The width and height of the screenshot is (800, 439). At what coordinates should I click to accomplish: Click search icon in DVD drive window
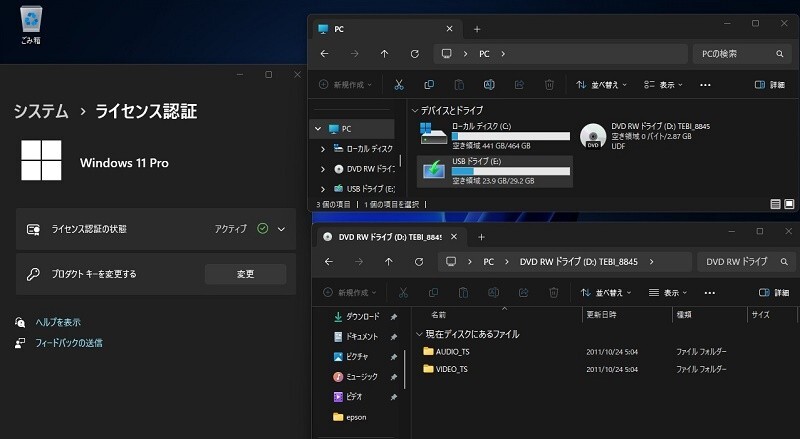click(x=784, y=261)
